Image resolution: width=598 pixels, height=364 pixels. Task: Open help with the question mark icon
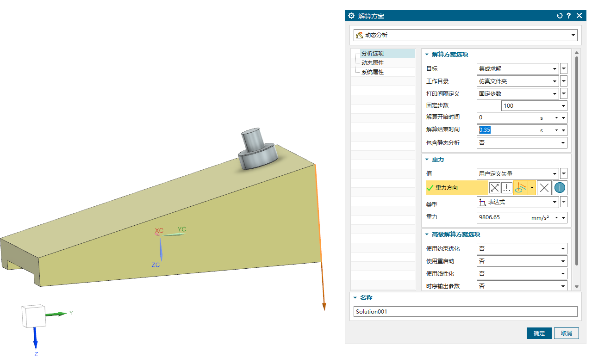tap(569, 16)
